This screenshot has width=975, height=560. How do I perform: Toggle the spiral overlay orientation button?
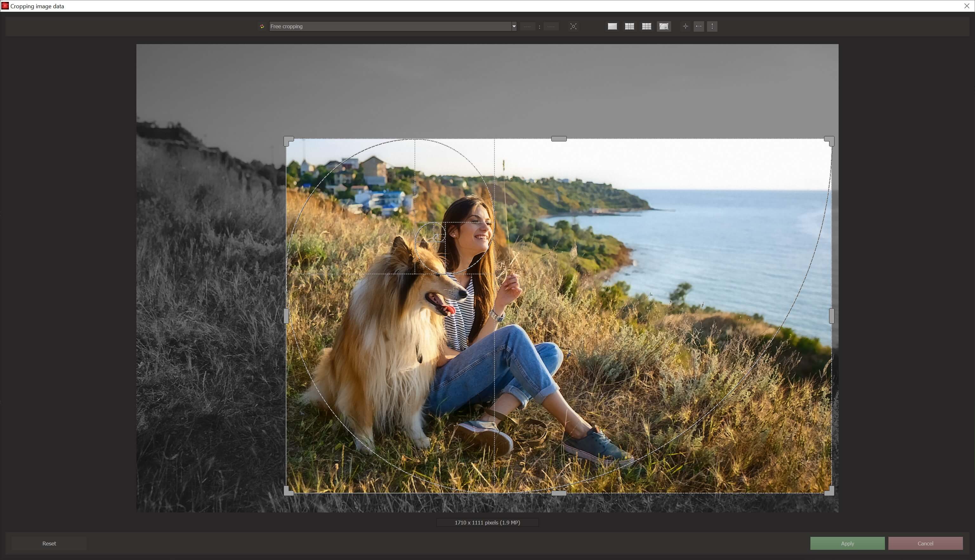tap(664, 26)
